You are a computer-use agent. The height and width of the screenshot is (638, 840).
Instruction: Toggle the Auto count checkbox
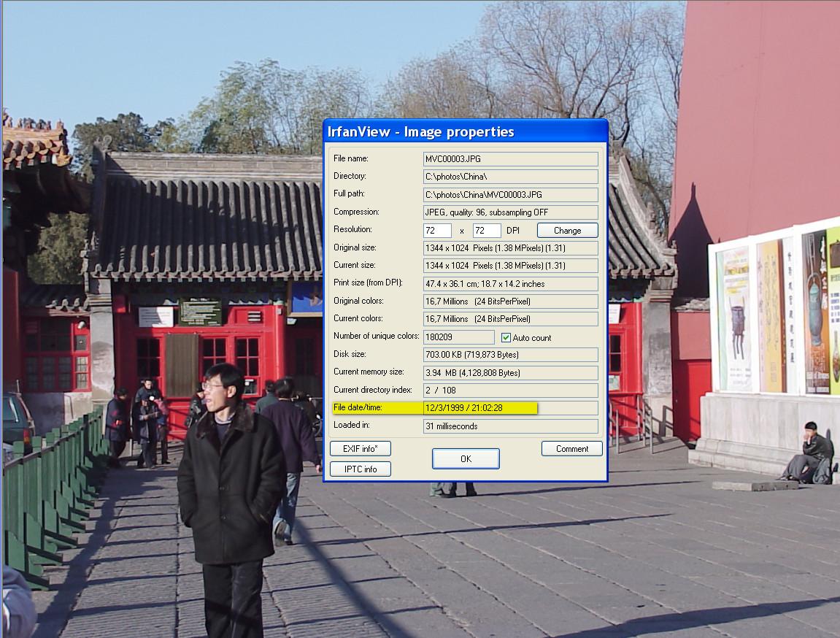(506, 337)
